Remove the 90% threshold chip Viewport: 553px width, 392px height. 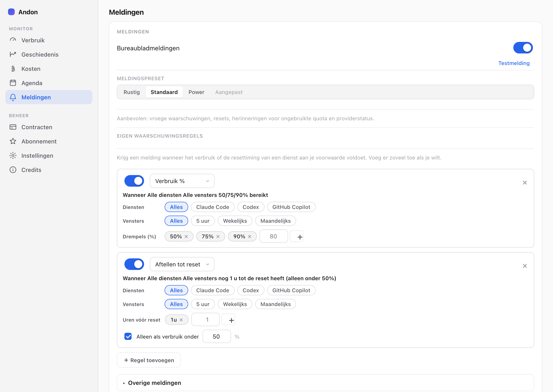tap(250, 237)
